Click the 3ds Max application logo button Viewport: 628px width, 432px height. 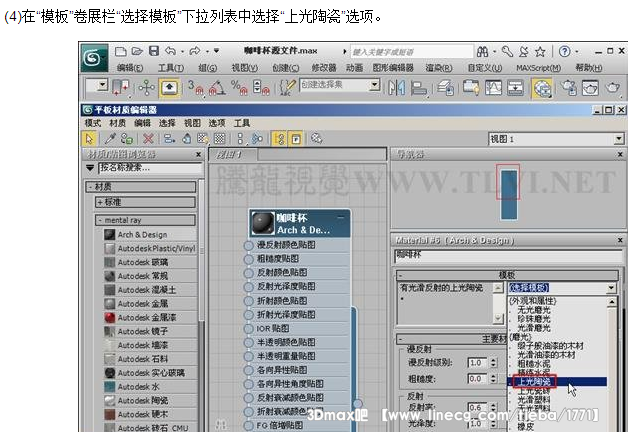[94, 58]
